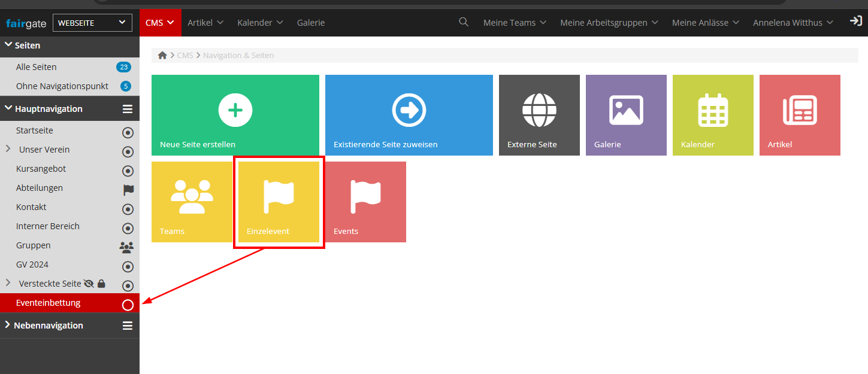The width and height of the screenshot is (868, 374).
Task: Open the WEBSEITE module dropdown
Action: 92,23
